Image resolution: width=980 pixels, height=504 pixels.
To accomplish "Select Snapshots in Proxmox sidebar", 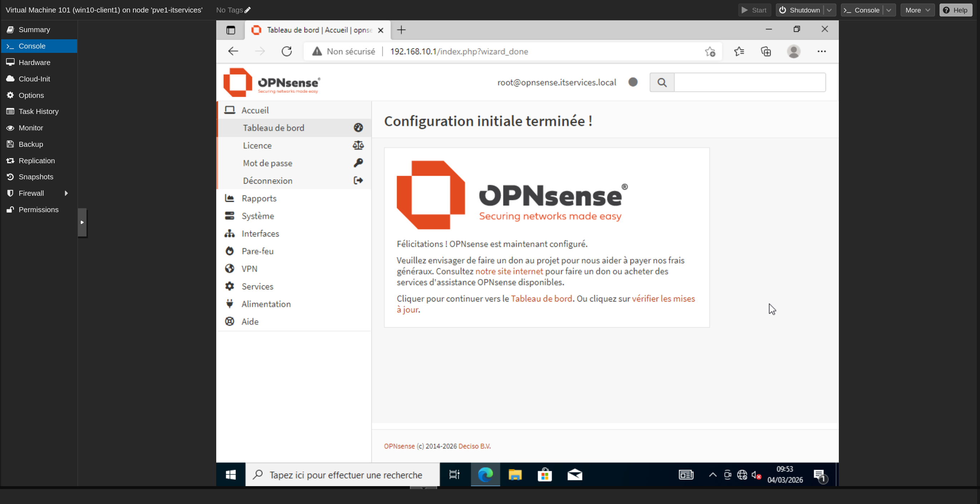I will tap(36, 177).
